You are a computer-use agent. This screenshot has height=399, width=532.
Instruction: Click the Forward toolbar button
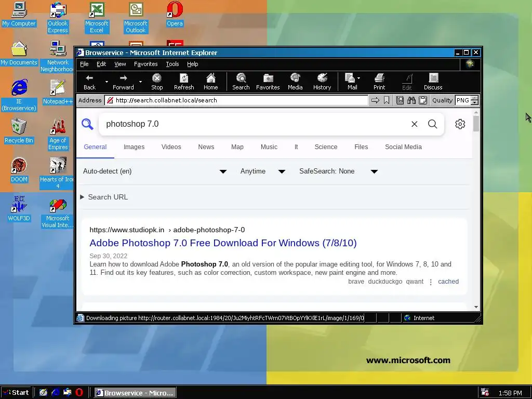tap(123, 82)
